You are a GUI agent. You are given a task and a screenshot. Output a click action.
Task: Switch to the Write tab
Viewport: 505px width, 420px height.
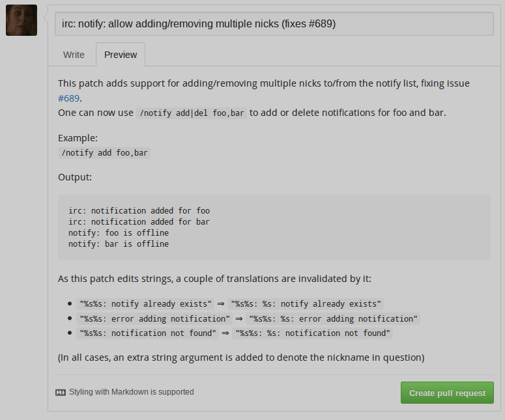(x=74, y=55)
